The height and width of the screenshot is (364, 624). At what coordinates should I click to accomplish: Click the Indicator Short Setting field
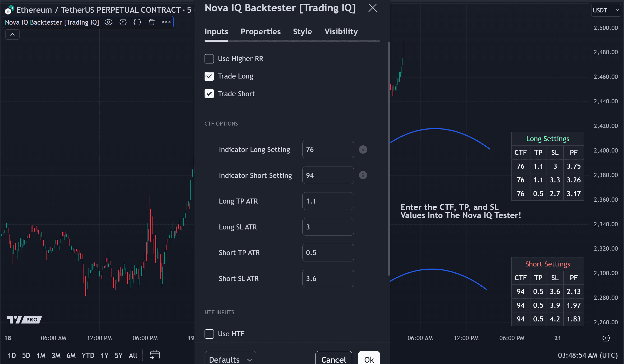coord(328,175)
